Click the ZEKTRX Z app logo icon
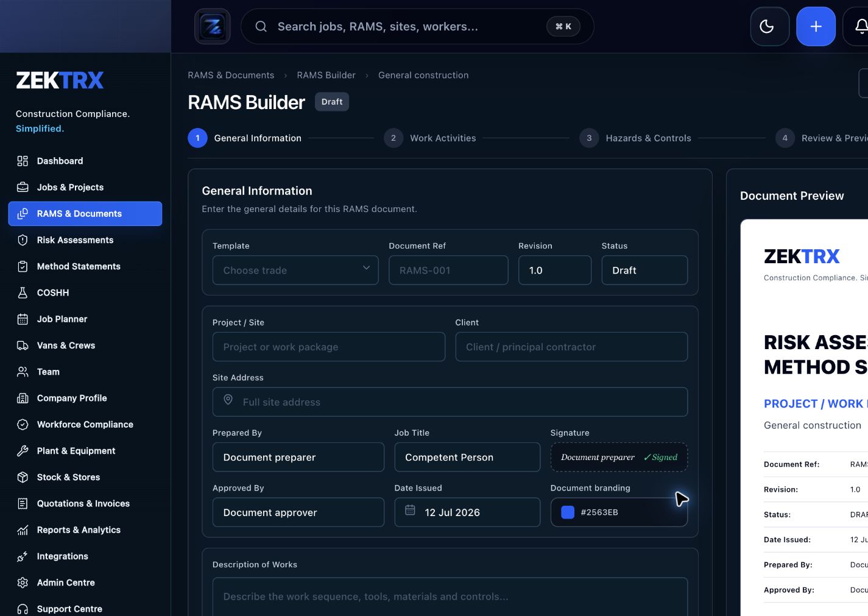 [x=213, y=26]
